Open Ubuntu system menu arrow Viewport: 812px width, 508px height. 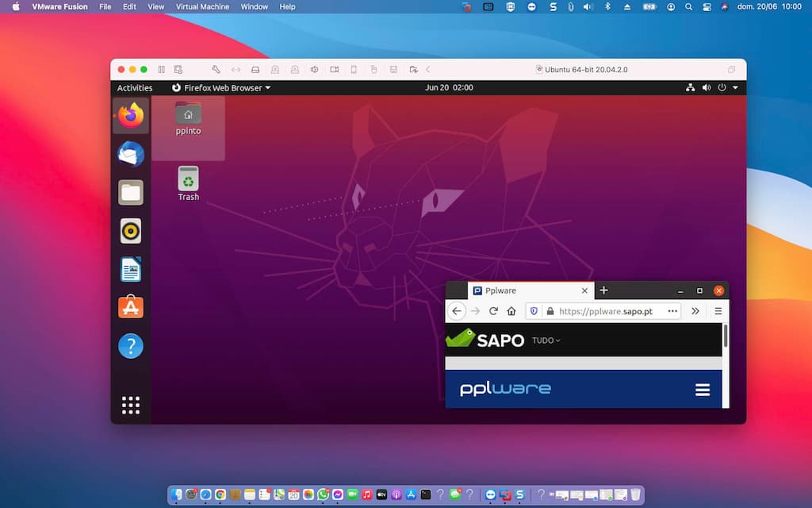point(735,87)
